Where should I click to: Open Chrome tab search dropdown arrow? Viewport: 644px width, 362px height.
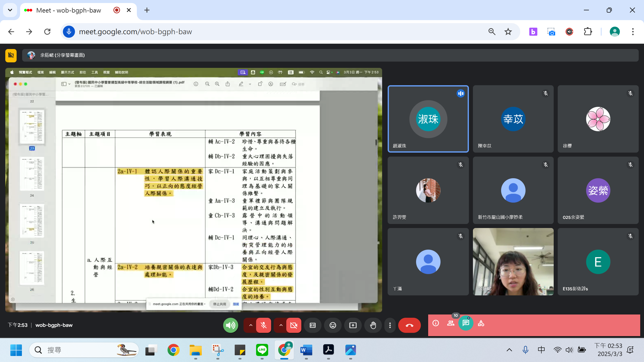tap(10, 10)
